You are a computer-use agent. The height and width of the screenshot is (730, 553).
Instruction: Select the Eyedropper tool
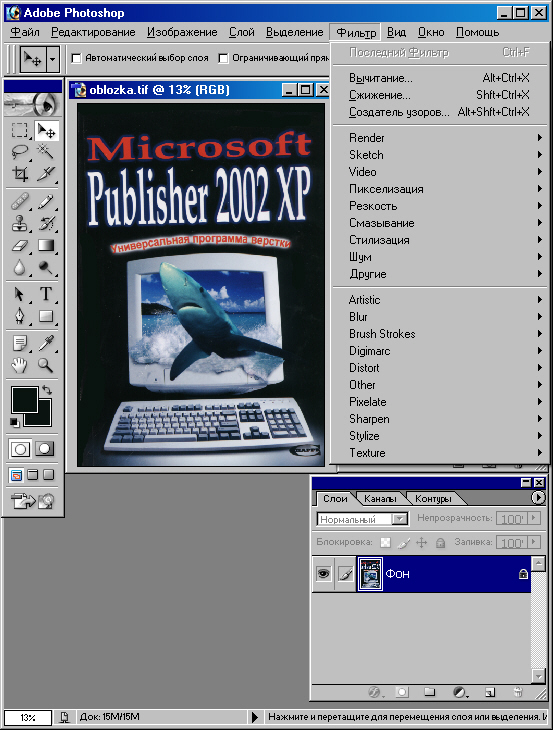pyautogui.click(x=45, y=343)
